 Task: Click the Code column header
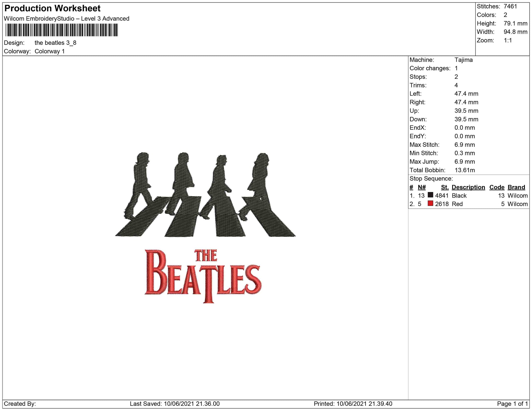click(x=496, y=187)
